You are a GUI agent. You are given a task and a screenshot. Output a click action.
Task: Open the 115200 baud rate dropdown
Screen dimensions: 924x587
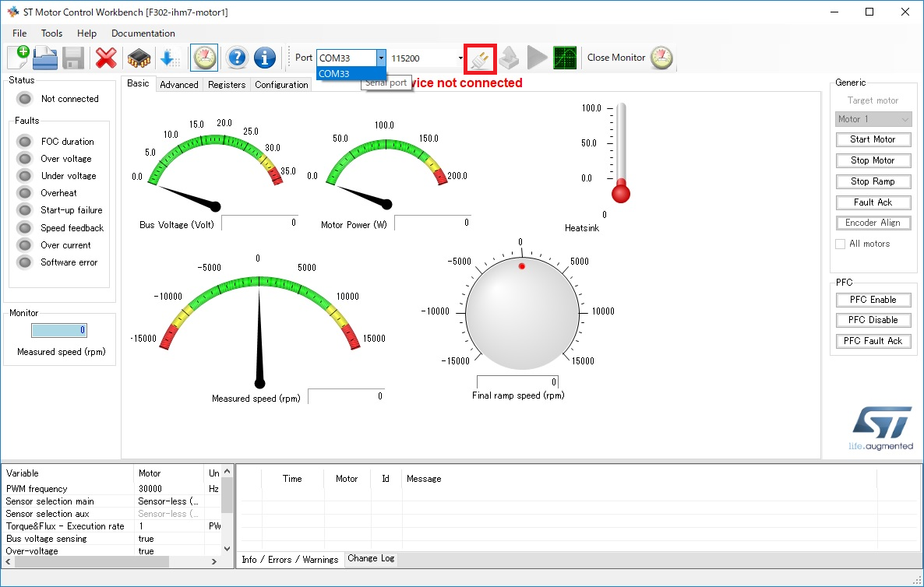(x=460, y=58)
